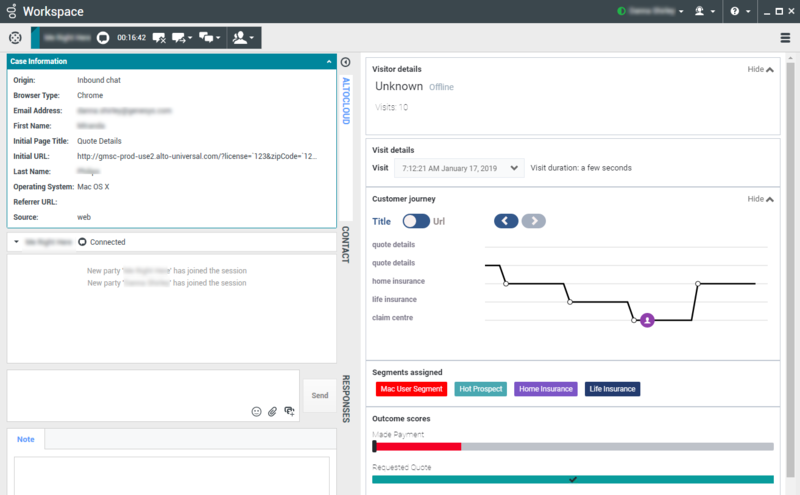Click the instant chat transfer icon

[179, 38]
